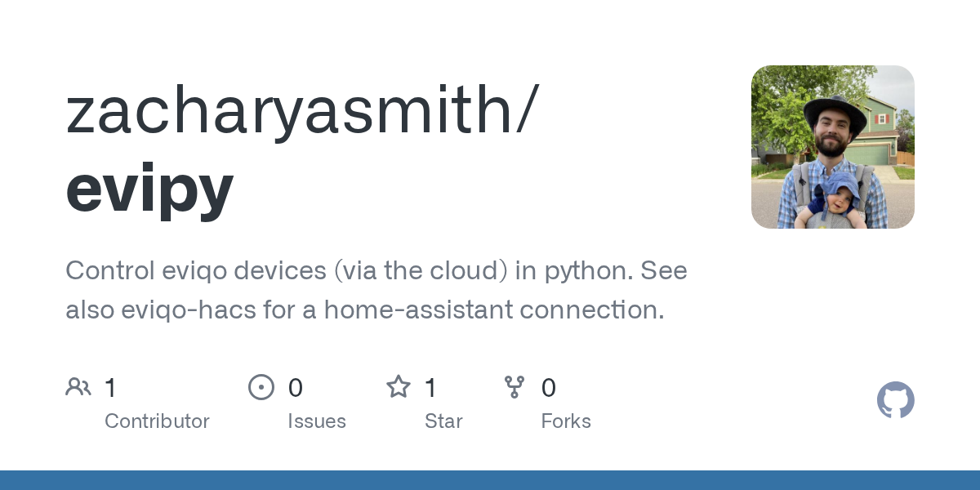Click the contributors people icon
Image resolution: width=980 pixels, height=490 pixels.
78,387
